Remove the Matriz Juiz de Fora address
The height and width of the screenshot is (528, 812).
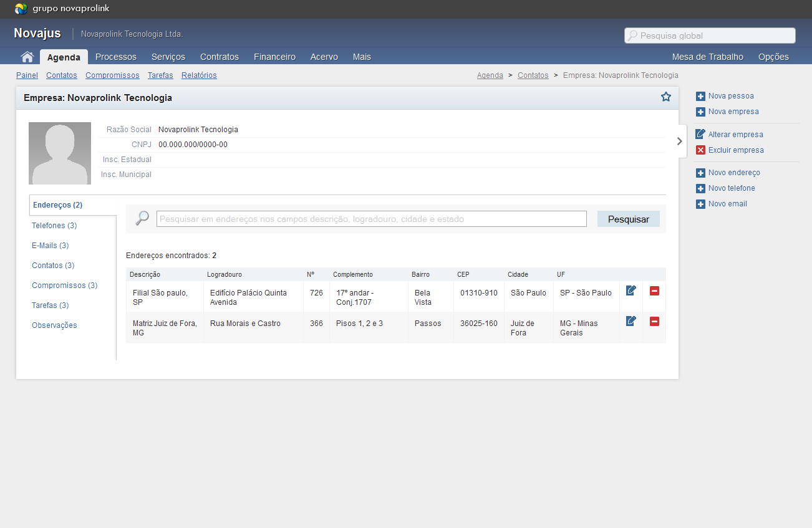click(654, 321)
